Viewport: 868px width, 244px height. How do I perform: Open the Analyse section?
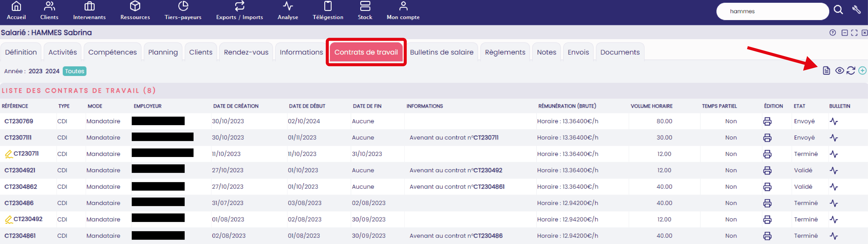click(288, 11)
